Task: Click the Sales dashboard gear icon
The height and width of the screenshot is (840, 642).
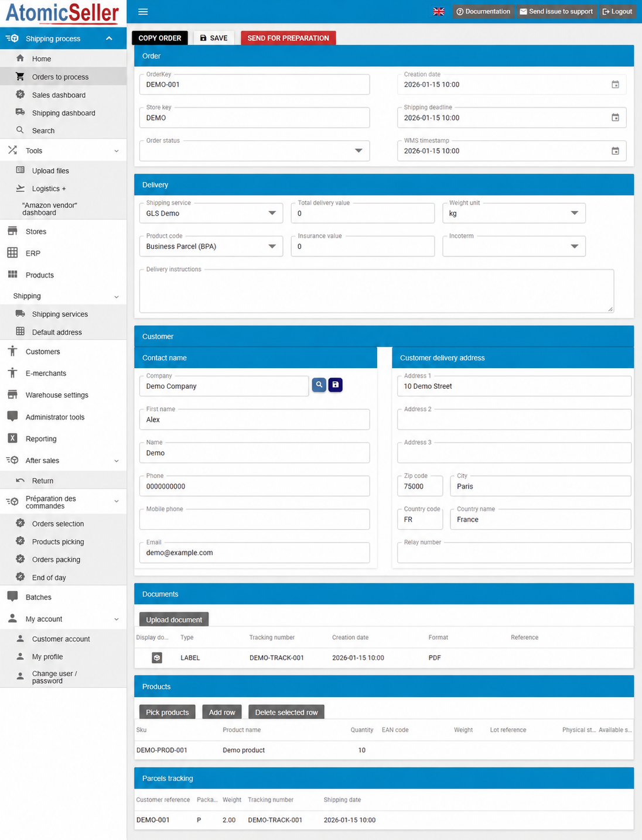Action: point(21,95)
